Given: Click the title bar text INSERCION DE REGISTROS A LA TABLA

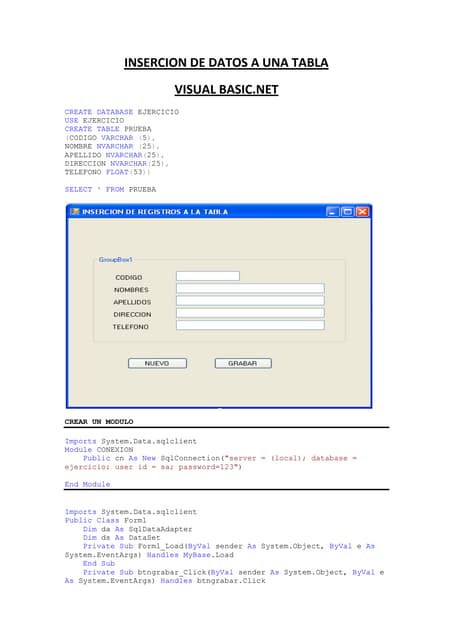Looking at the screenshot, I should click(x=155, y=212).
